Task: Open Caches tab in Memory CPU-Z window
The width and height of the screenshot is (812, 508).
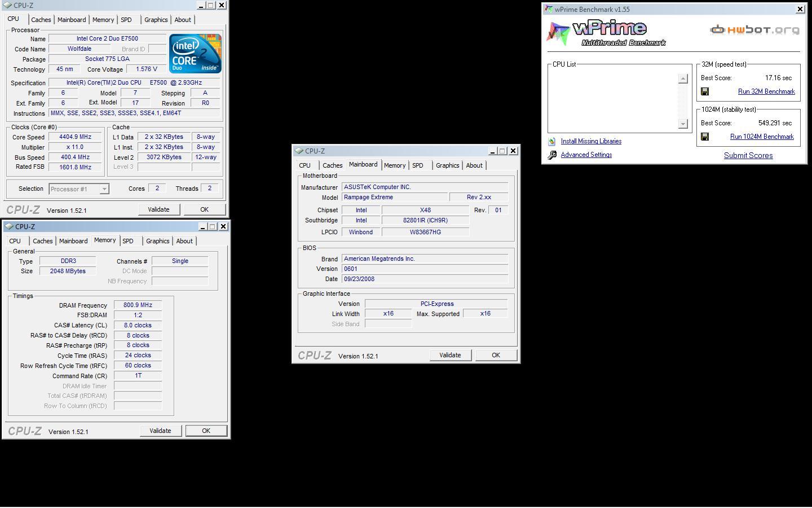Action: tap(43, 241)
